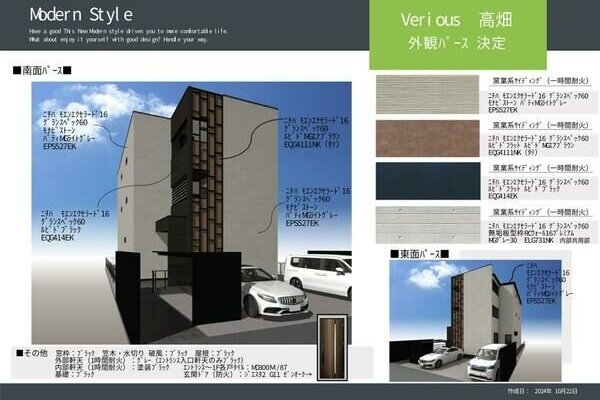This screenshot has height=400, width=600.
Task: Select the concrete-pattern siding swatch
Action: coord(428,225)
